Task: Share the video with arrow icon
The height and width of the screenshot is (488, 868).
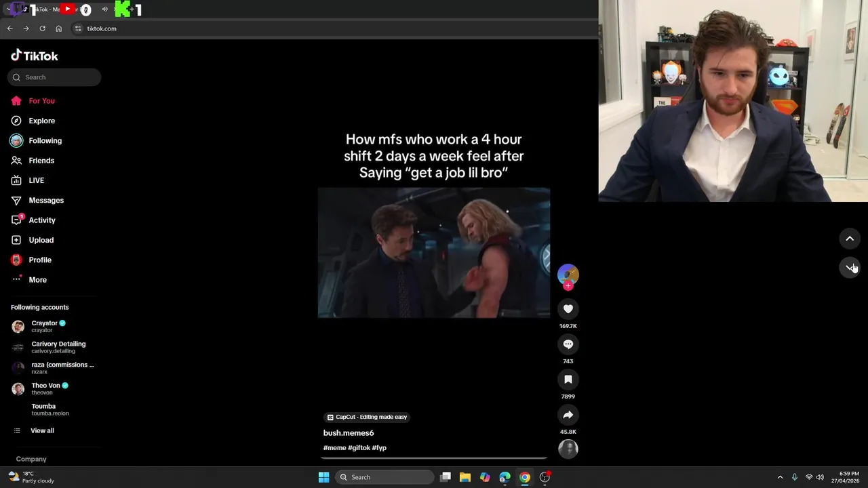Action: pyautogui.click(x=568, y=415)
